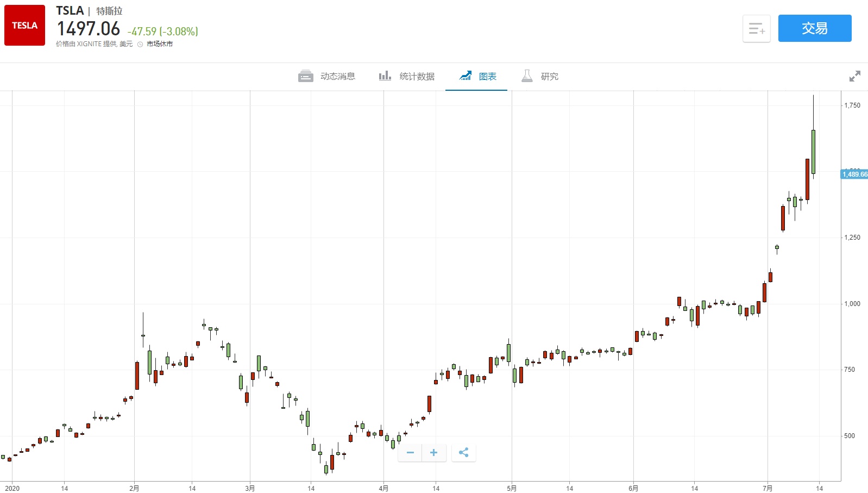Switch to the 统计数据 statistics tab
The width and height of the screenshot is (868, 493).
407,77
